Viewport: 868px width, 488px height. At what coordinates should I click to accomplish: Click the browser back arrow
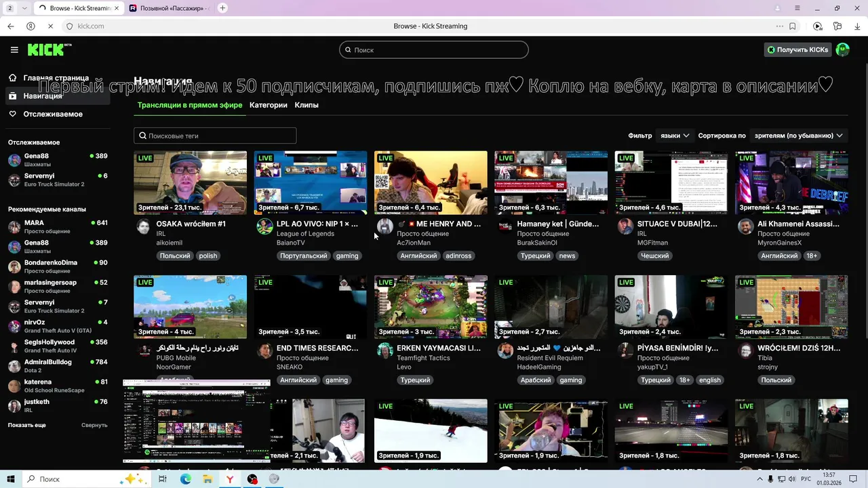(x=11, y=26)
